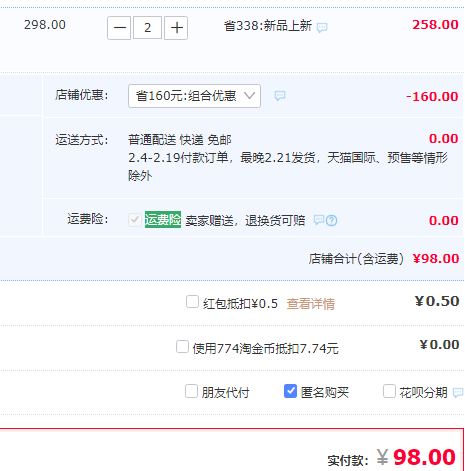Click the disabled 运费险 checkmark box

[135, 220]
